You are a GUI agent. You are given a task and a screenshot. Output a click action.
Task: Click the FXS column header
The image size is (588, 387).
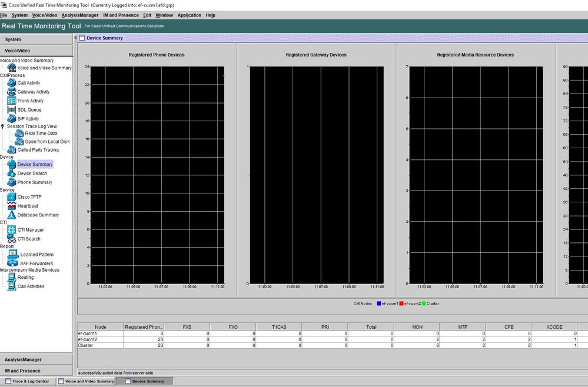187,327
